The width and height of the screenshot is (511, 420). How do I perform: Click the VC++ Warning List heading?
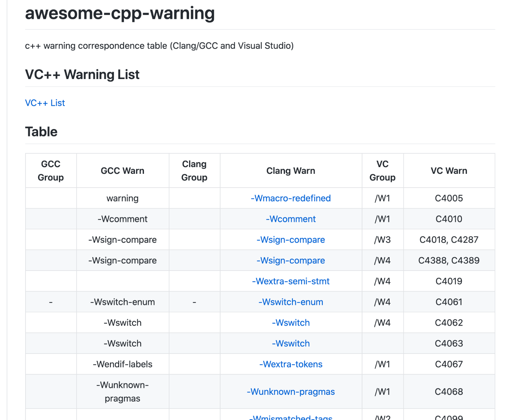point(82,75)
